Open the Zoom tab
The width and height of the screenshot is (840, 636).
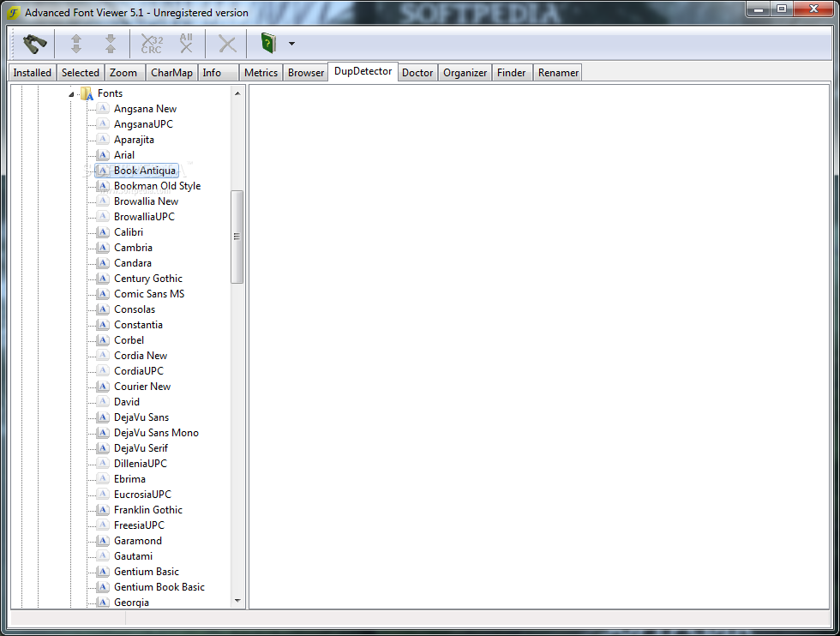click(x=123, y=72)
